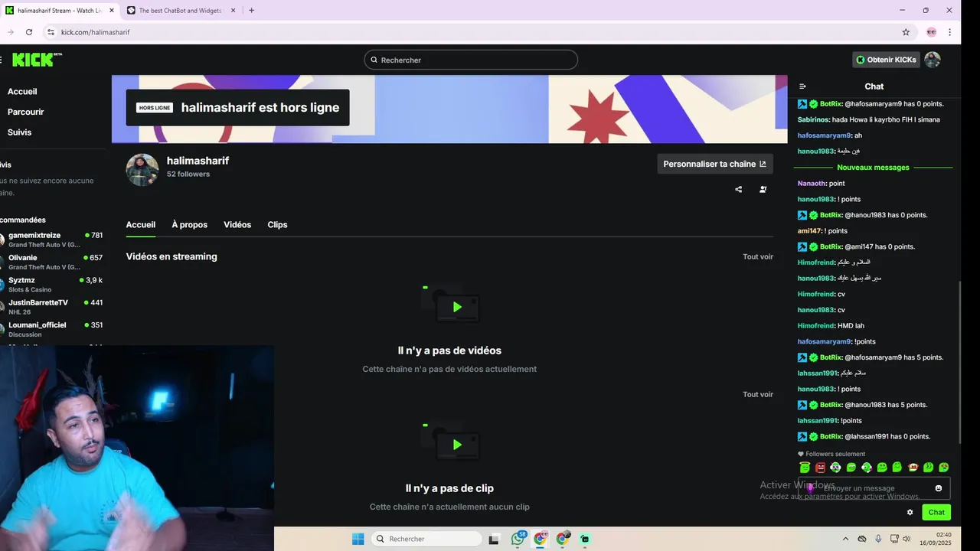Click the 52 followers count text

tap(188, 174)
